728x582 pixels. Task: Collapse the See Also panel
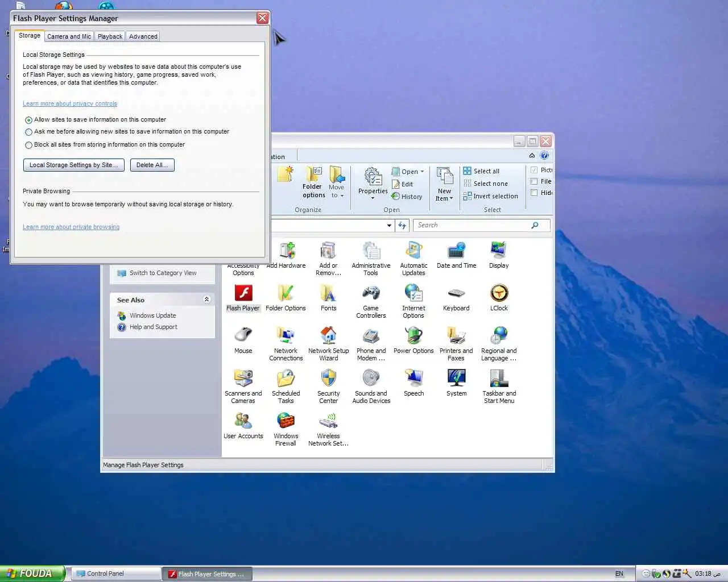point(206,300)
